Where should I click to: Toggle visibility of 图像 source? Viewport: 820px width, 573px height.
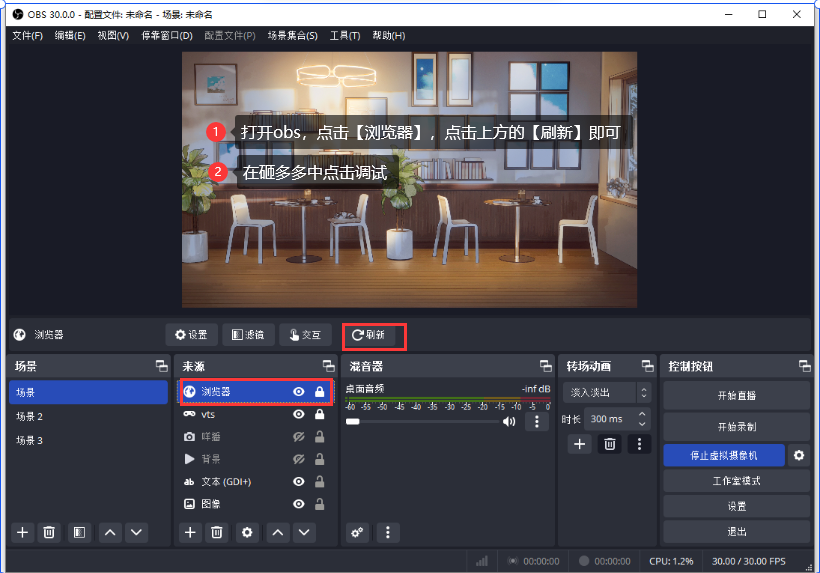(299, 504)
